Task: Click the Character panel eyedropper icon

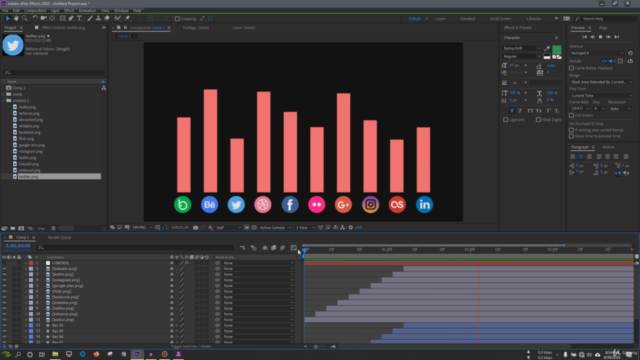Action: 547,49
